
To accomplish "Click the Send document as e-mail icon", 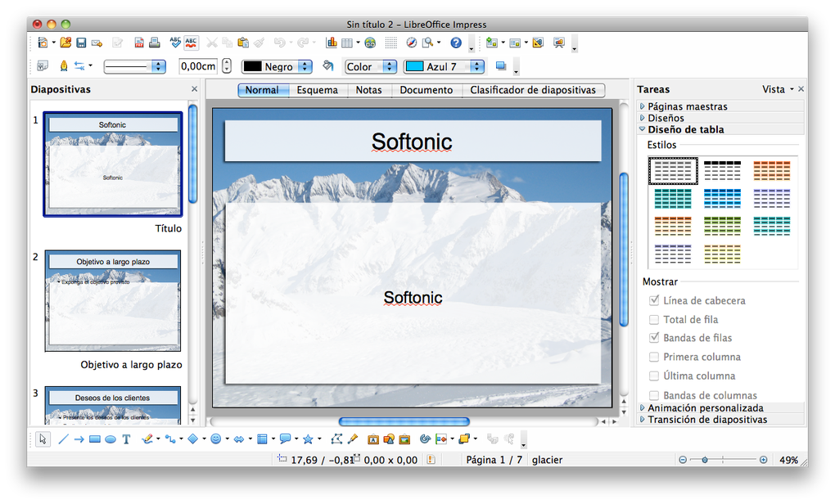I will 97,43.
